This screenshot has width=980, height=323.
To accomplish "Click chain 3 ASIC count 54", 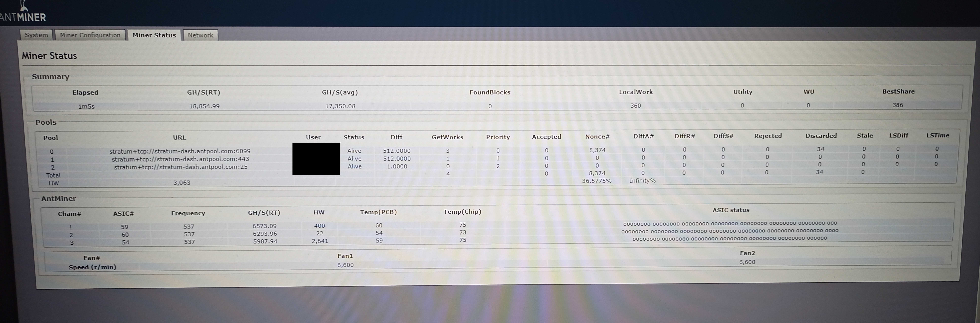I will (x=126, y=242).
